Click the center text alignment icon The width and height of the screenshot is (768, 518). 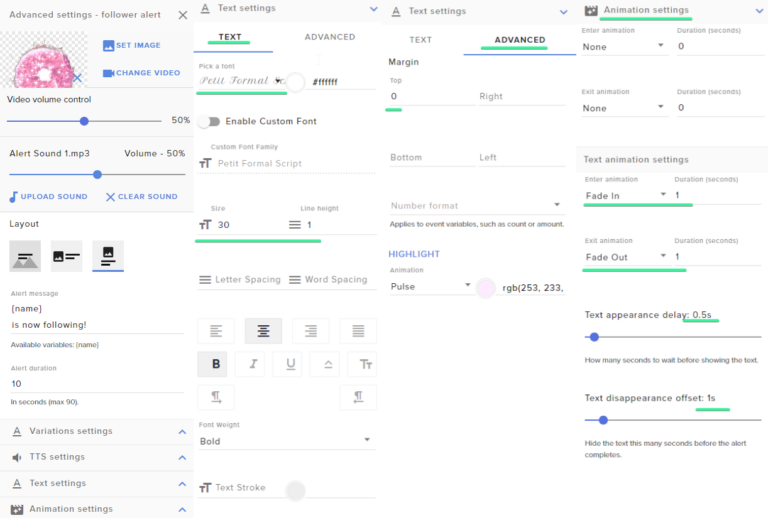(x=263, y=331)
